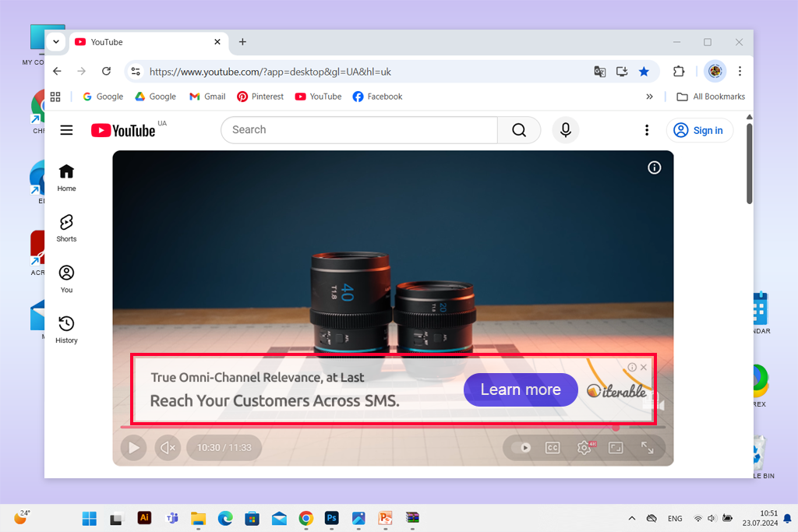This screenshot has height=532, width=798.
Task: Open the Google Drive-icon bookmark
Action: [x=155, y=97]
